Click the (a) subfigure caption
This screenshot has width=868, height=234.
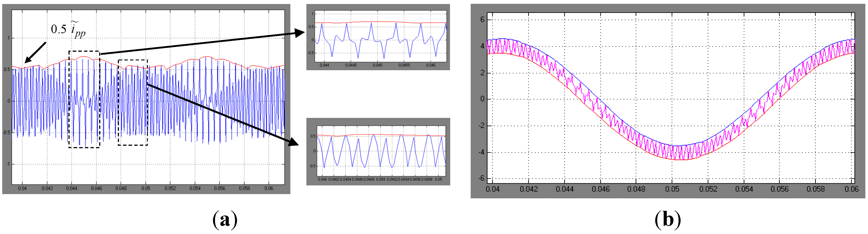tap(225, 220)
